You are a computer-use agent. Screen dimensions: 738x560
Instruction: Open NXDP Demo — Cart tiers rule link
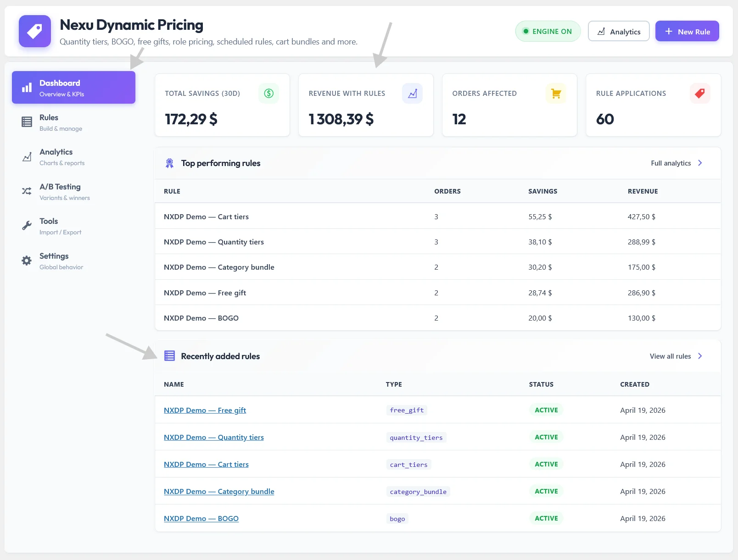click(206, 464)
